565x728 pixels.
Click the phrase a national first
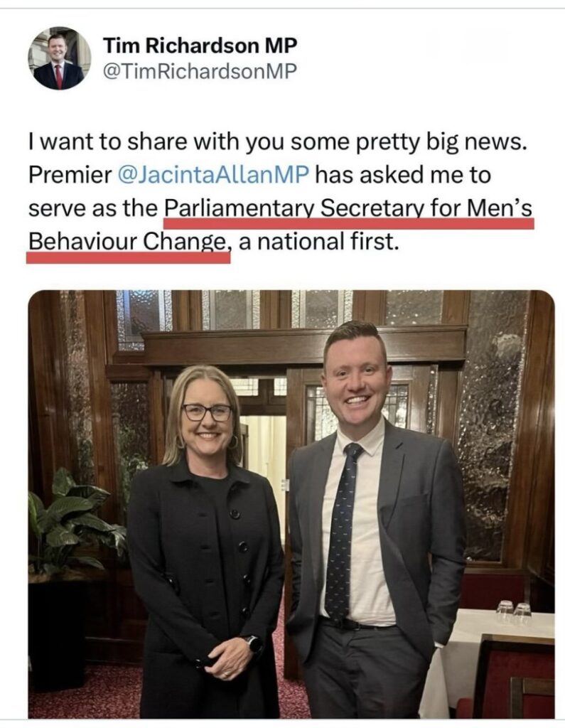coord(319,242)
